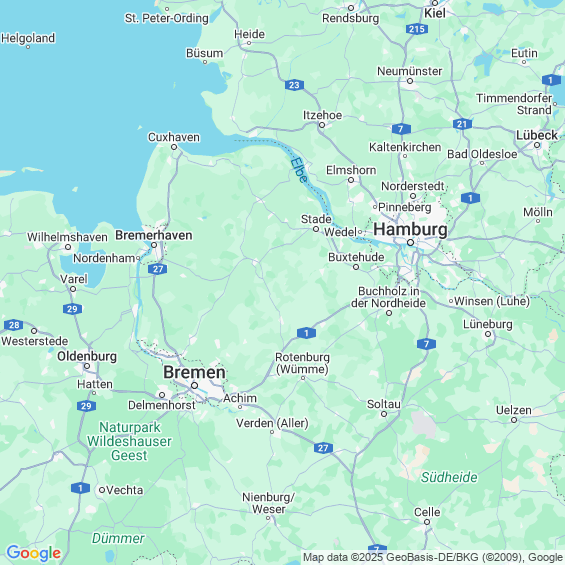Click the Lüneburg city marker

coord(488,334)
